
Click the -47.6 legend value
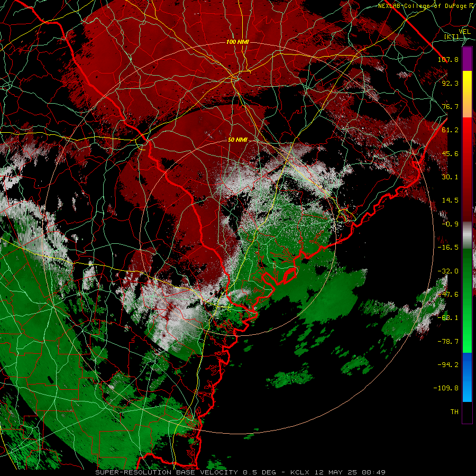(448, 295)
